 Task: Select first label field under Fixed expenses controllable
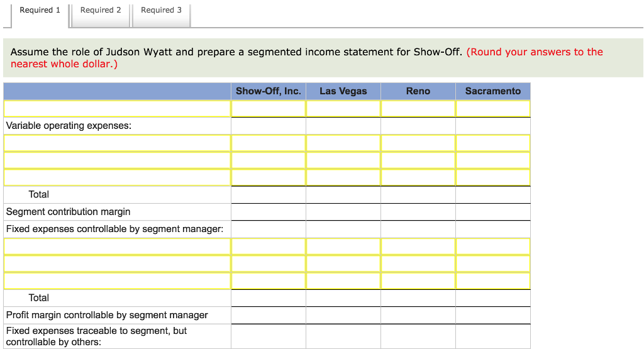pos(118,247)
